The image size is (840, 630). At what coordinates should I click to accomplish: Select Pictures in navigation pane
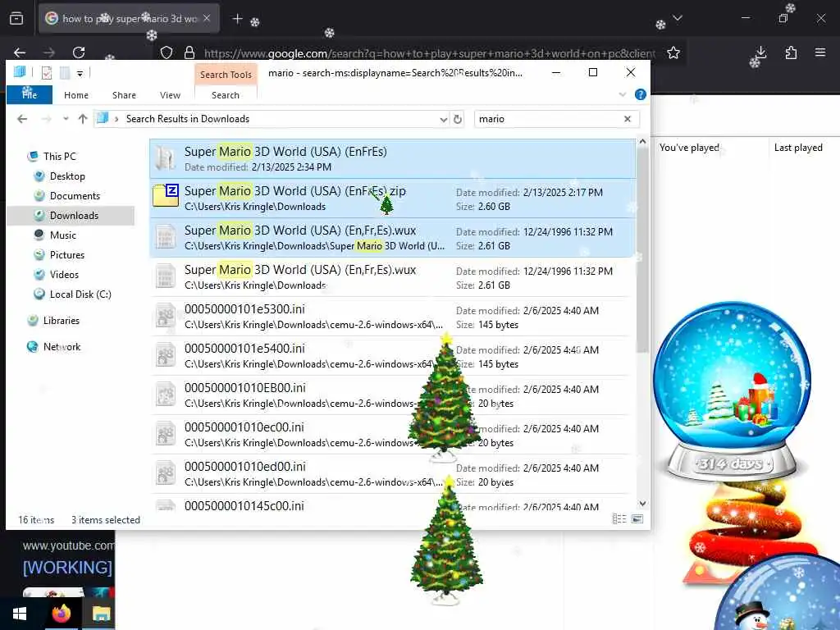(67, 255)
